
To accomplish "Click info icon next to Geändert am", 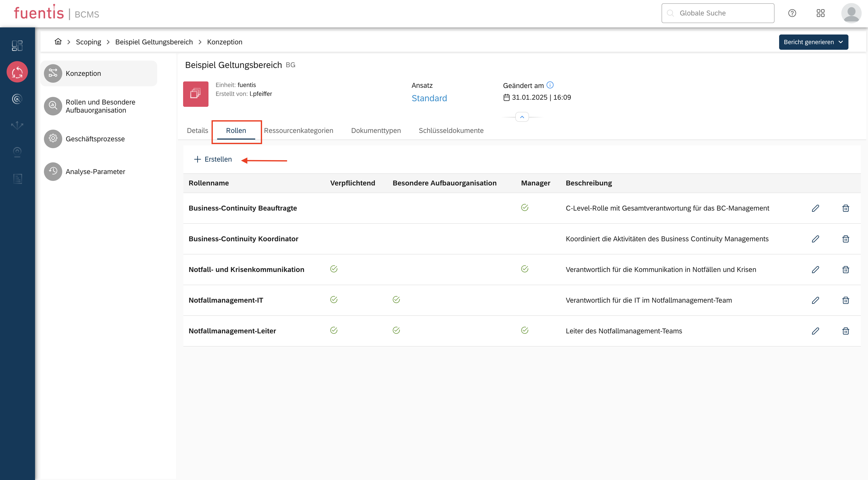I will (550, 85).
